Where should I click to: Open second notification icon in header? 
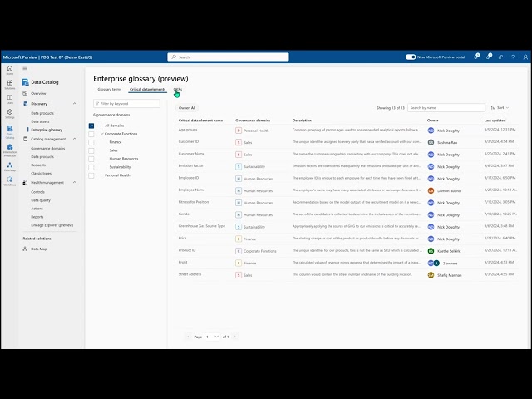click(x=489, y=57)
